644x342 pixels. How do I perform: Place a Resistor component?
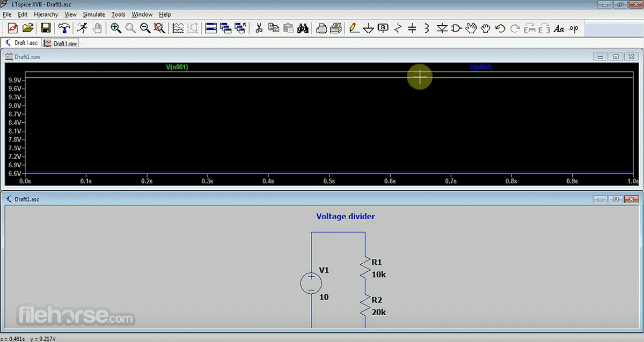coord(398,28)
